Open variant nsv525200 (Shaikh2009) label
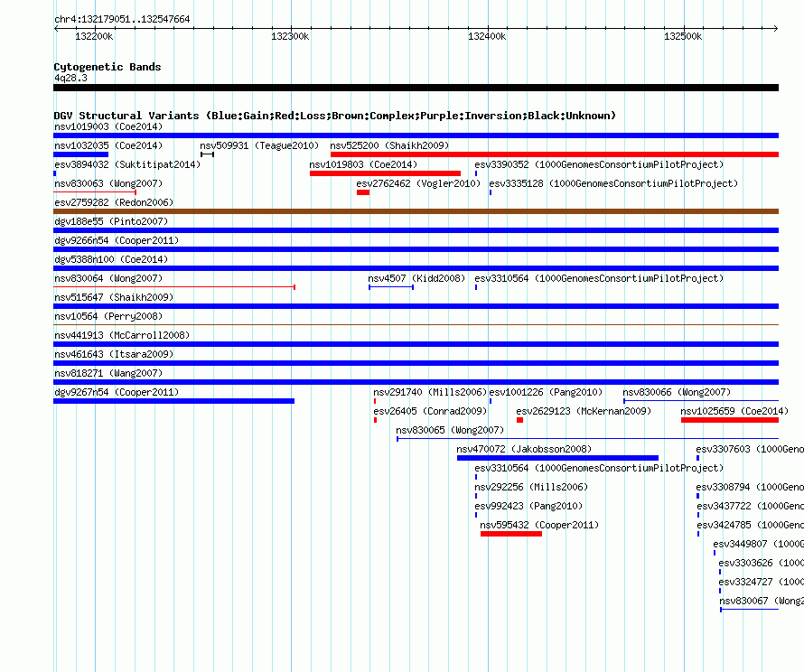This screenshot has width=804, height=672. [x=389, y=145]
